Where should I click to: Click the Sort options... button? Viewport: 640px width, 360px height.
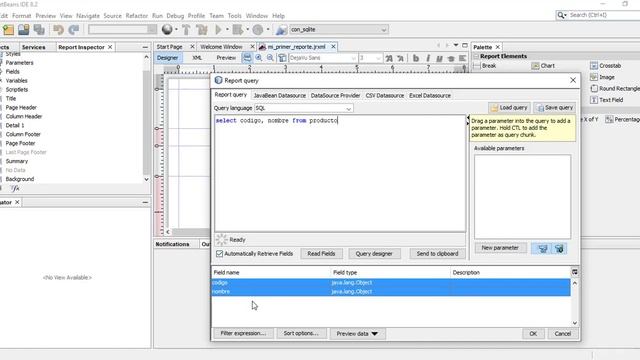(301, 333)
